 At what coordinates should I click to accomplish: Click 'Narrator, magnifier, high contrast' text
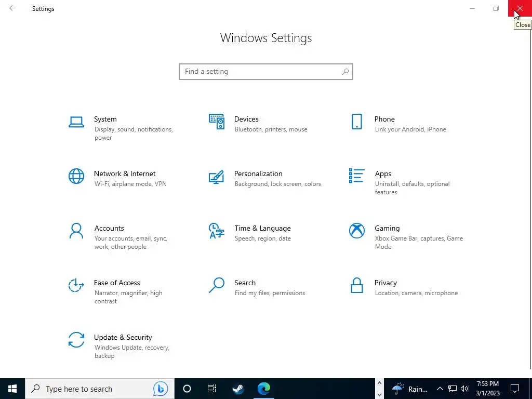coord(128,297)
